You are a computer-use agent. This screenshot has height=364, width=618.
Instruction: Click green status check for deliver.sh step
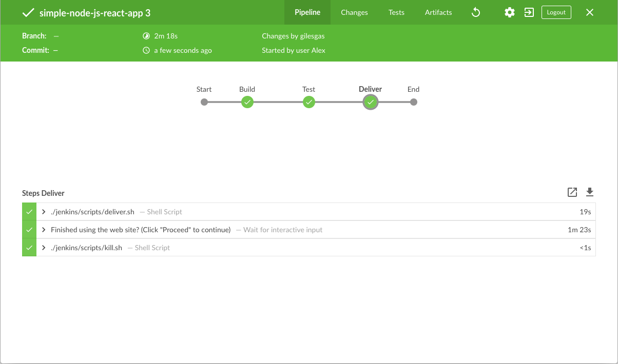29,212
